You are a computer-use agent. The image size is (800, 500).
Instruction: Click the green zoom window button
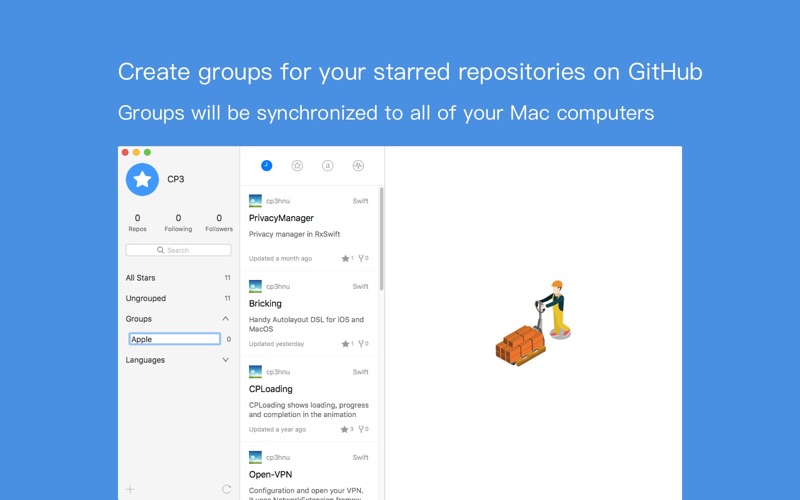[x=147, y=152]
